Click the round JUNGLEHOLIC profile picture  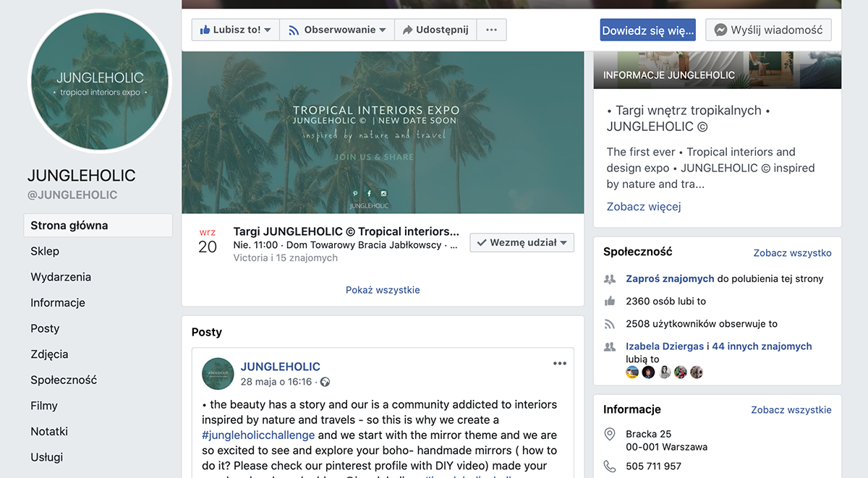(x=100, y=81)
